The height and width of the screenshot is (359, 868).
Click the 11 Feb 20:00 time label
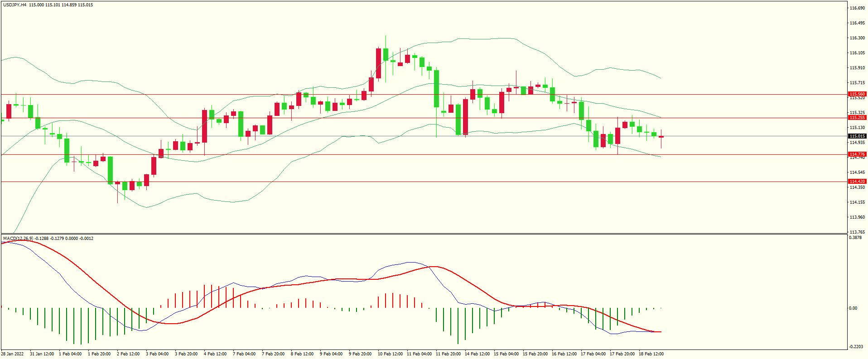(x=448, y=354)
